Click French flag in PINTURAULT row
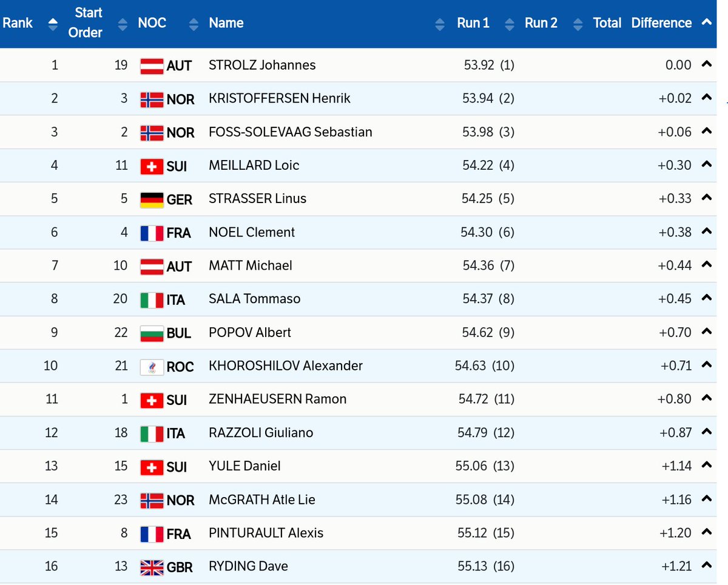 (x=152, y=534)
